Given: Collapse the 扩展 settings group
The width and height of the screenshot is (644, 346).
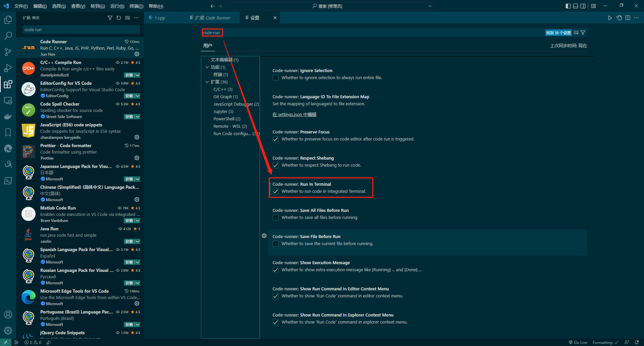Looking at the screenshot, I should 207,82.
